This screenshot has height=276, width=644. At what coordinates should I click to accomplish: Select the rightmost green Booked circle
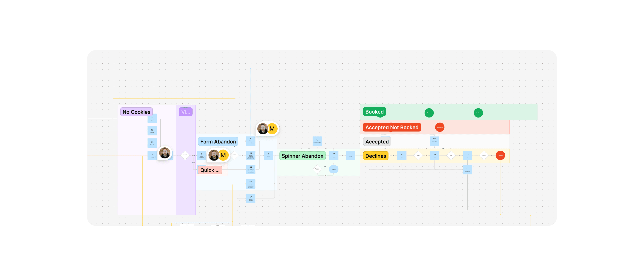point(478,113)
